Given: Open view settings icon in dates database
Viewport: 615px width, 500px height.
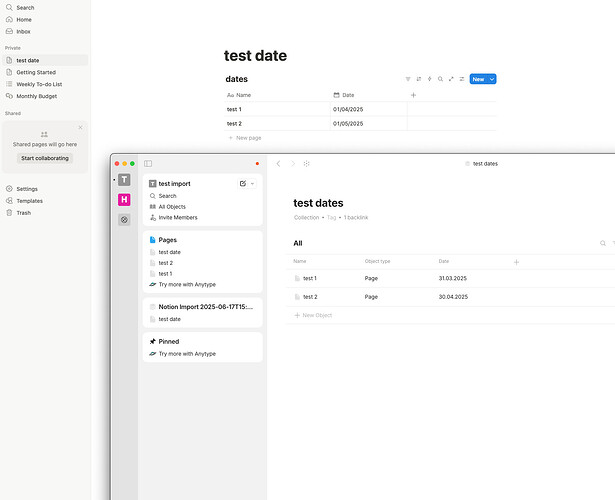Looking at the screenshot, I should coord(462,79).
